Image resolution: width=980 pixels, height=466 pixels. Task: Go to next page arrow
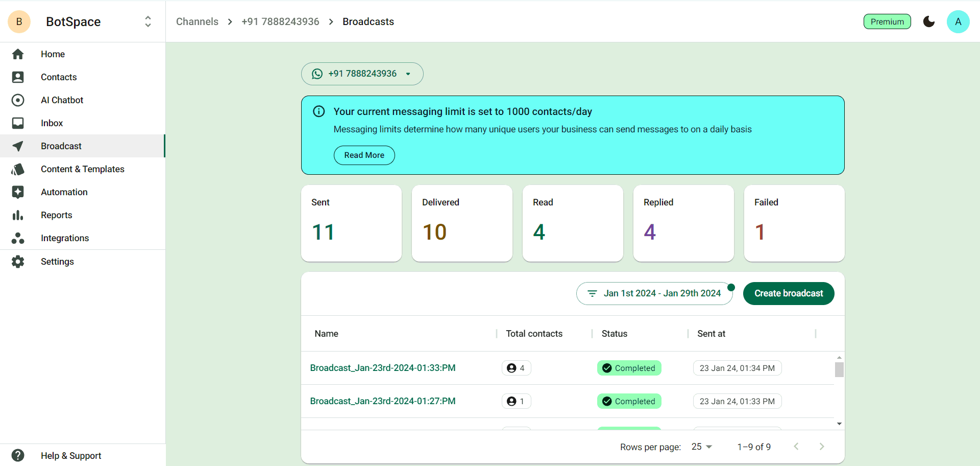pyautogui.click(x=822, y=447)
